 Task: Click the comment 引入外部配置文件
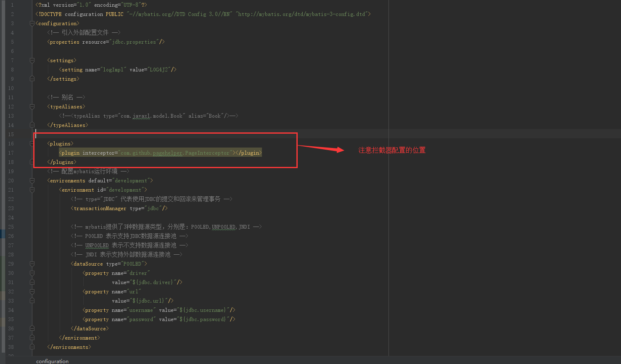(85, 33)
